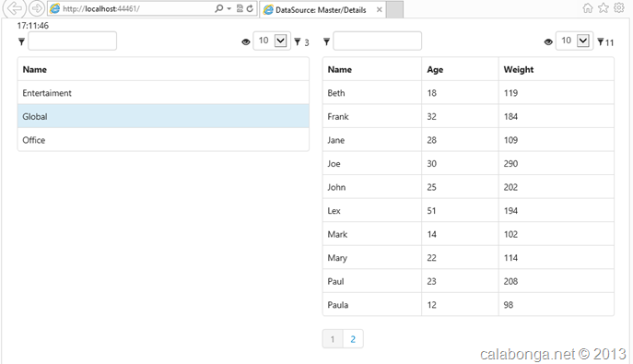
Task: Focus the right grid filter text box
Action: coord(378,41)
